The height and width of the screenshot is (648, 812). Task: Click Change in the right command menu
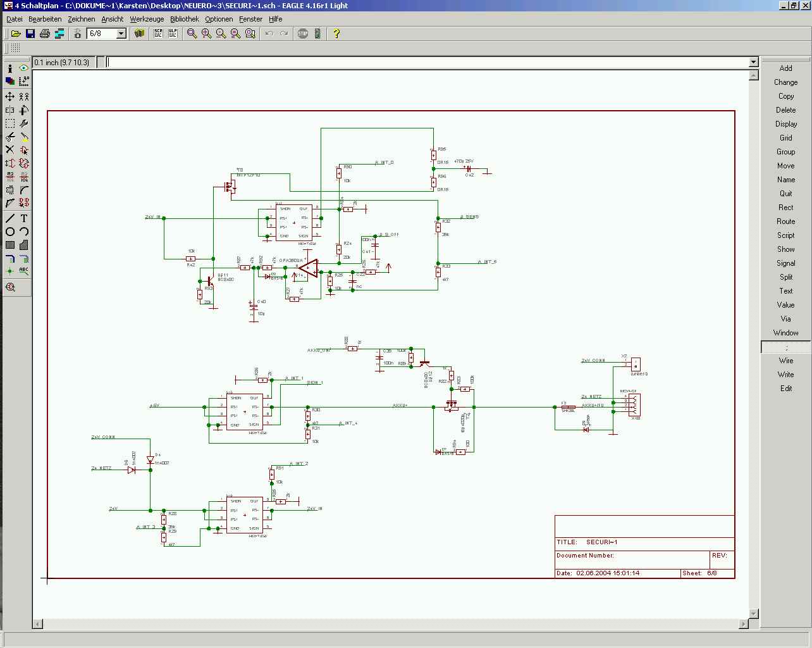point(785,82)
